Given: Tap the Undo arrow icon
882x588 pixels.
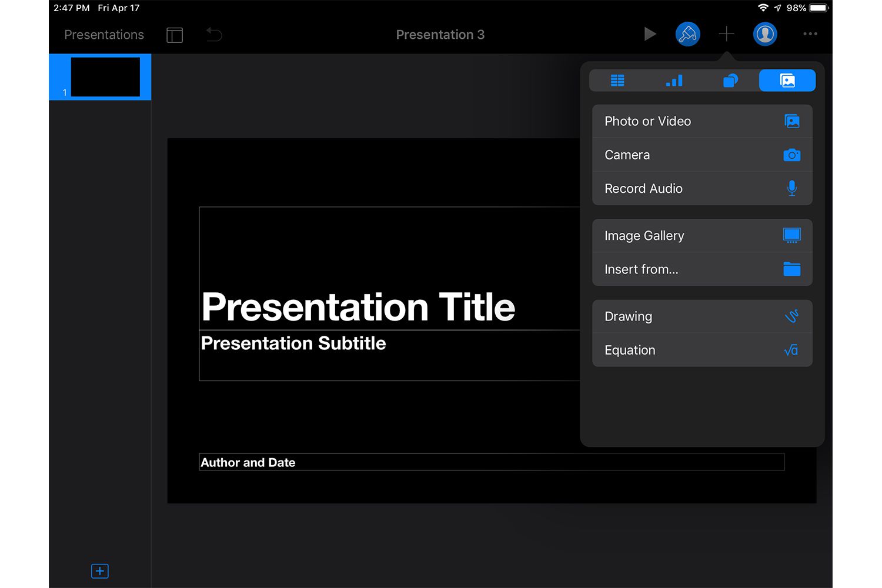Looking at the screenshot, I should [214, 35].
